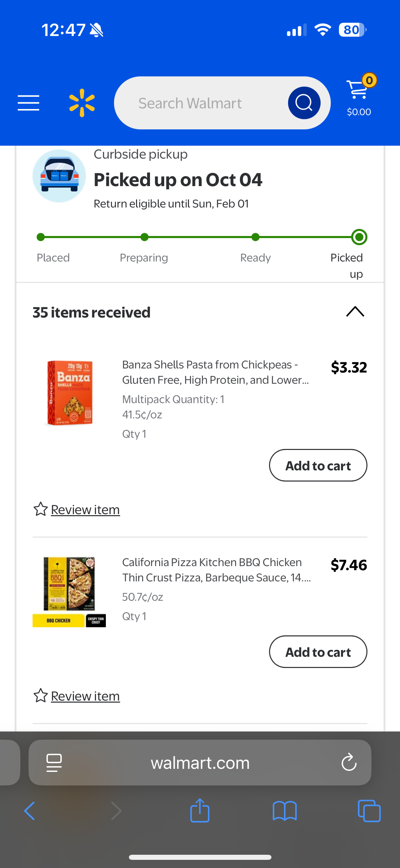Open the California Pizza Kitchen pizza image
The height and width of the screenshot is (868, 400).
click(x=69, y=592)
